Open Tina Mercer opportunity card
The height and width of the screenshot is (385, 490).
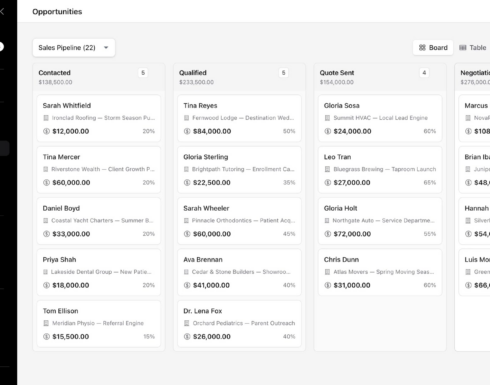(99, 170)
